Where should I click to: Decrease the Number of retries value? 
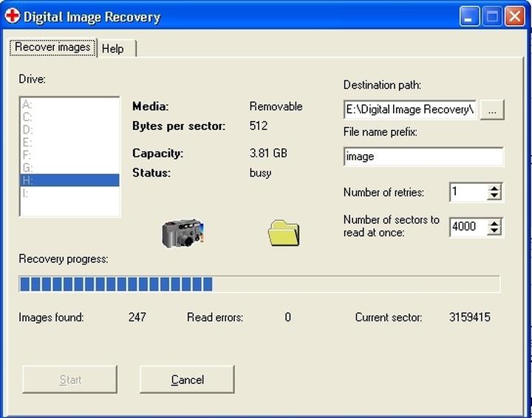494,196
